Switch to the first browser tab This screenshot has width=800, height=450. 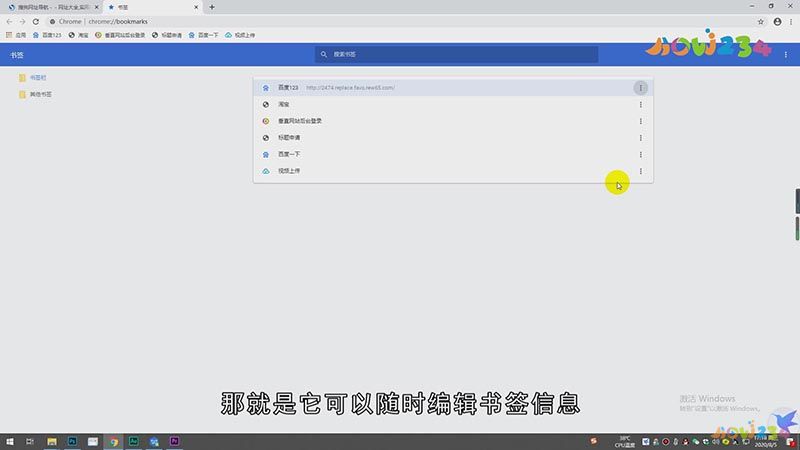click(53, 7)
